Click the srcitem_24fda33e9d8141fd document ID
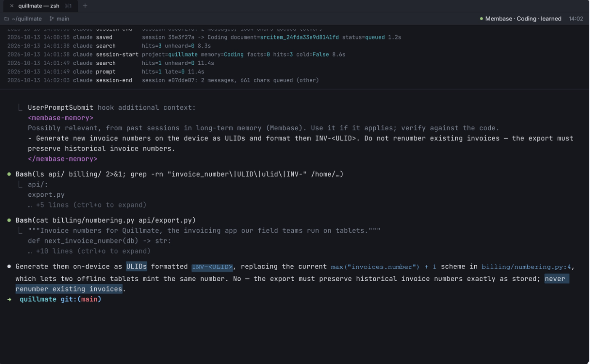Image resolution: width=590 pixels, height=364 pixels. coord(299,37)
